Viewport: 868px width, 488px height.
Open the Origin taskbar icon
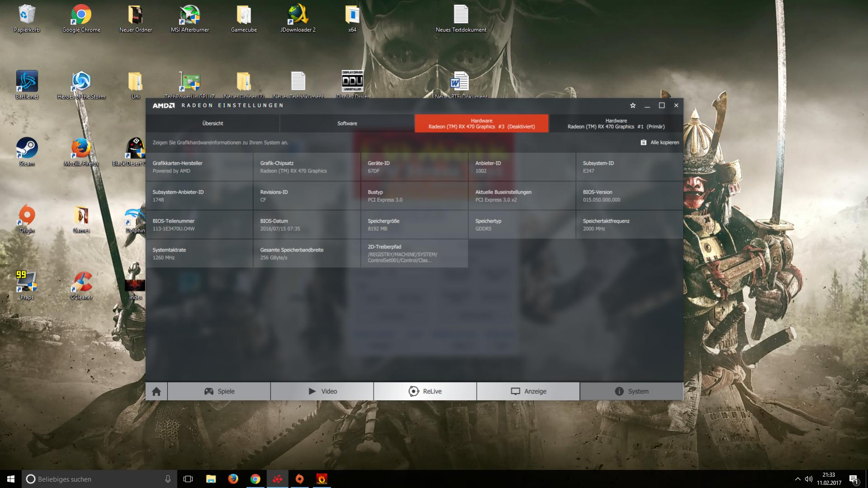click(x=299, y=479)
